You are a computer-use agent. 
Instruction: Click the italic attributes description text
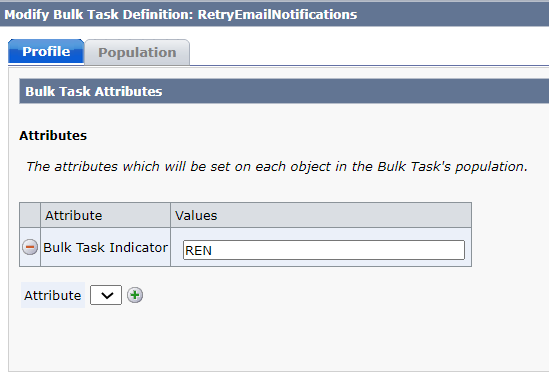tap(277, 166)
